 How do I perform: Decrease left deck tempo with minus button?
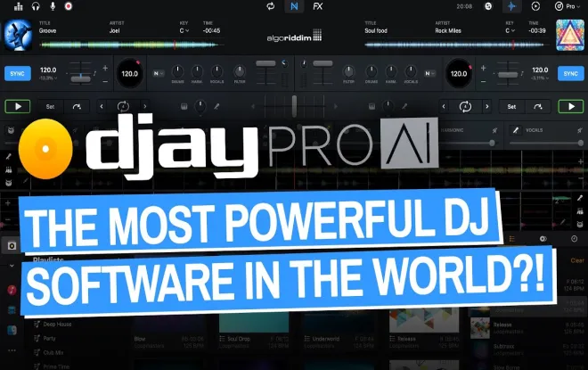click(x=105, y=81)
